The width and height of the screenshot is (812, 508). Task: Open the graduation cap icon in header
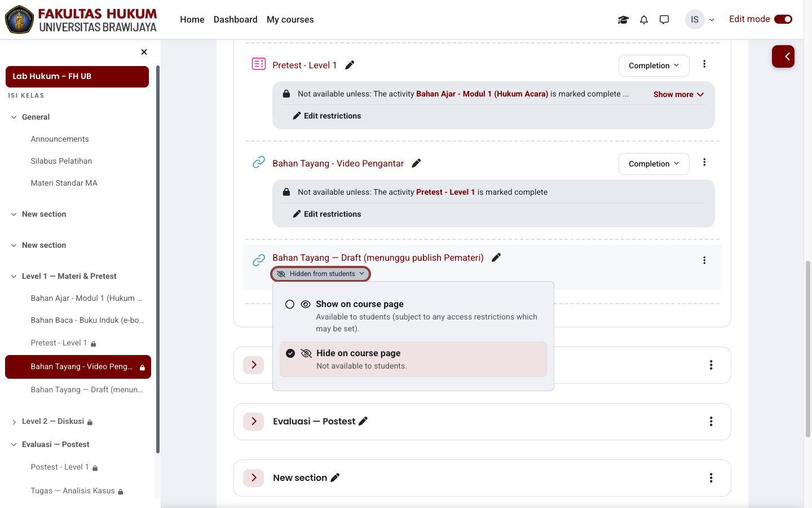pos(623,20)
